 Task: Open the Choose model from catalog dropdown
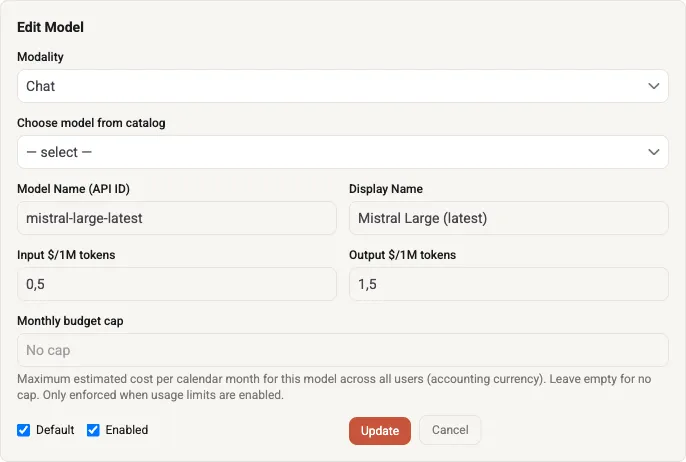[x=343, y=152]
